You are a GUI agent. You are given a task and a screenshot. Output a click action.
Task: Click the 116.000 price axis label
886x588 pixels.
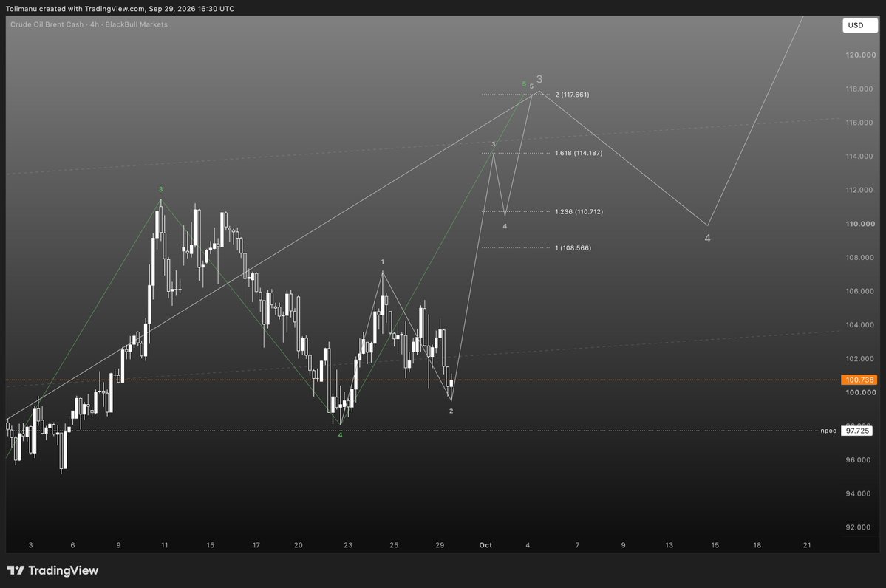861,123
